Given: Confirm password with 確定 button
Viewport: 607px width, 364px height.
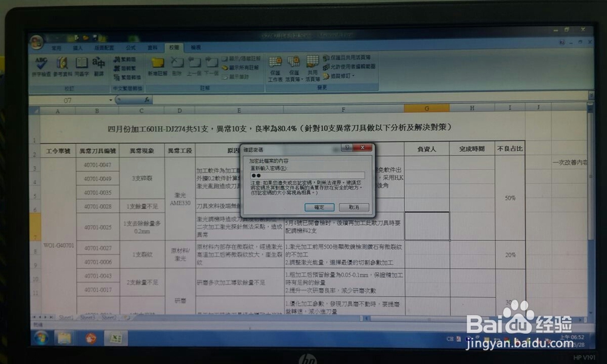Looking at the screenshot, I should [x=319, y=207].
